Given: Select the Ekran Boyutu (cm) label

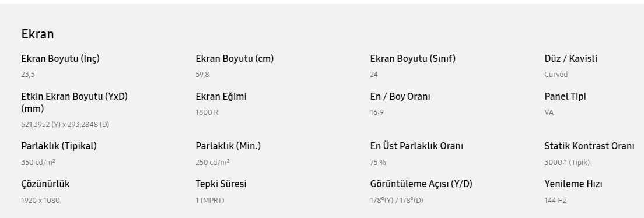Looking at the screenshot, I should (x=235, y=59).
